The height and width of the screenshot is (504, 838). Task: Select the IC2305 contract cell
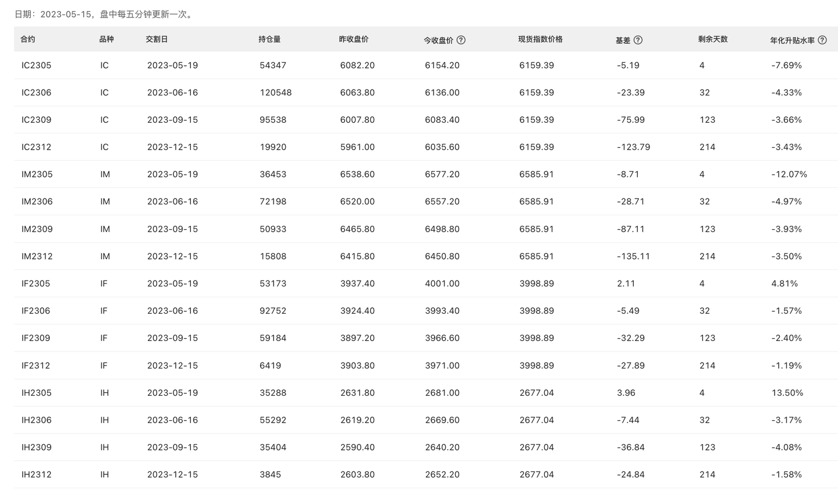36,65
